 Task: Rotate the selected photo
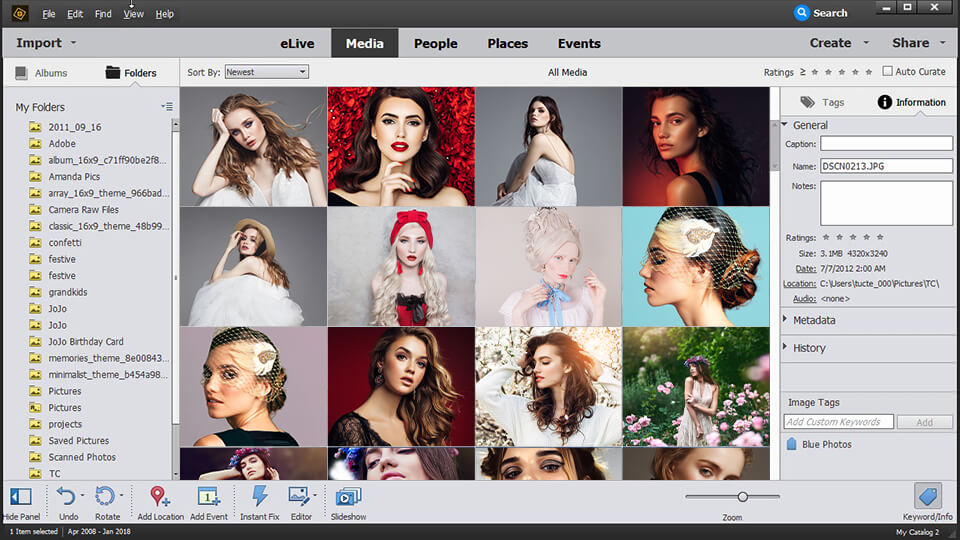pyautogui.click(x=105, y=496)
